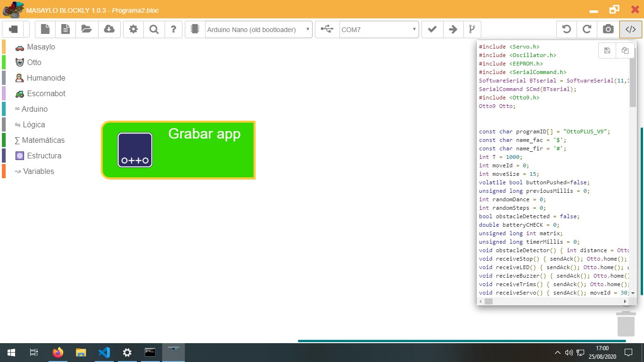Click the board chip icon
The height and width of the screenshot is (362, 644).
[x=194, y=29]
